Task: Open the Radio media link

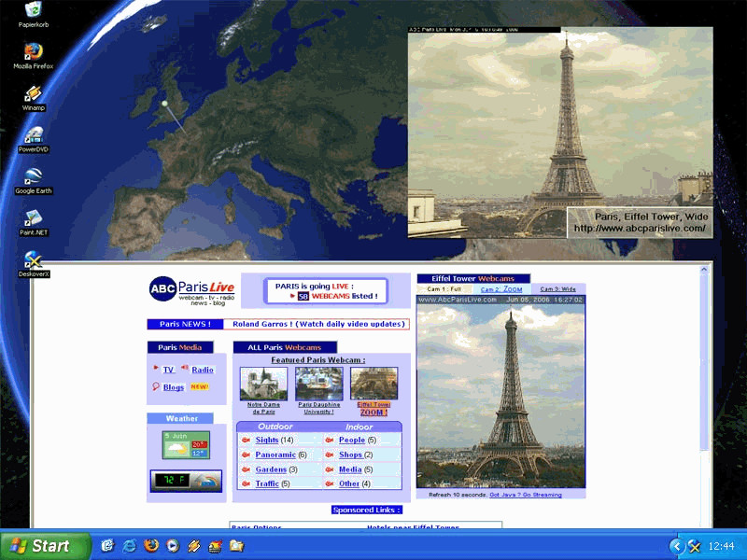Action: coord(203,370)
